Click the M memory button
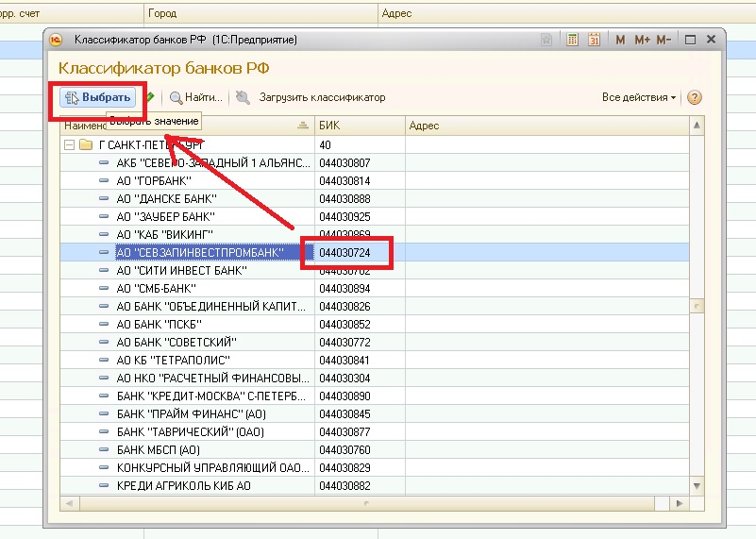This screenshot has width=756, height=539. 620,40
